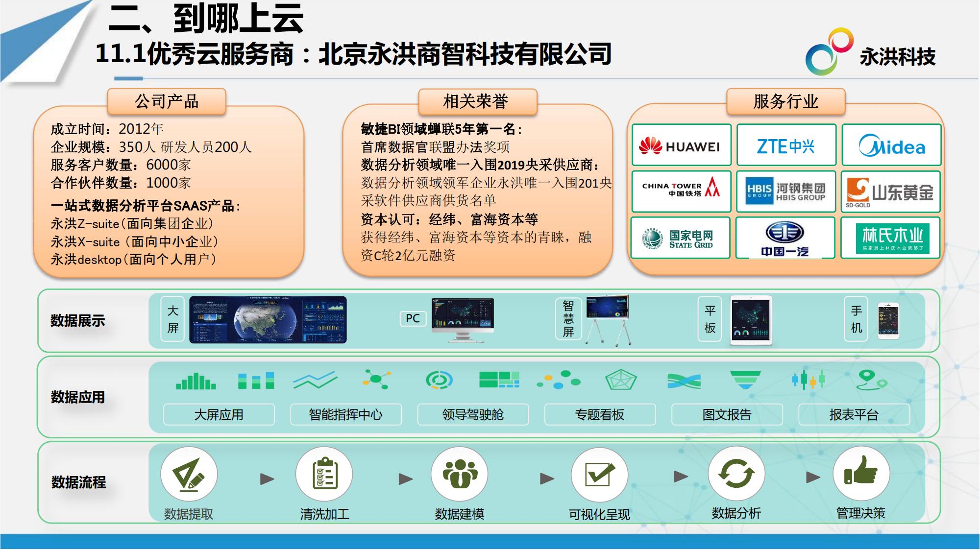Click the 平板 label box
980x551 pixels.
[x=710, y=319]
